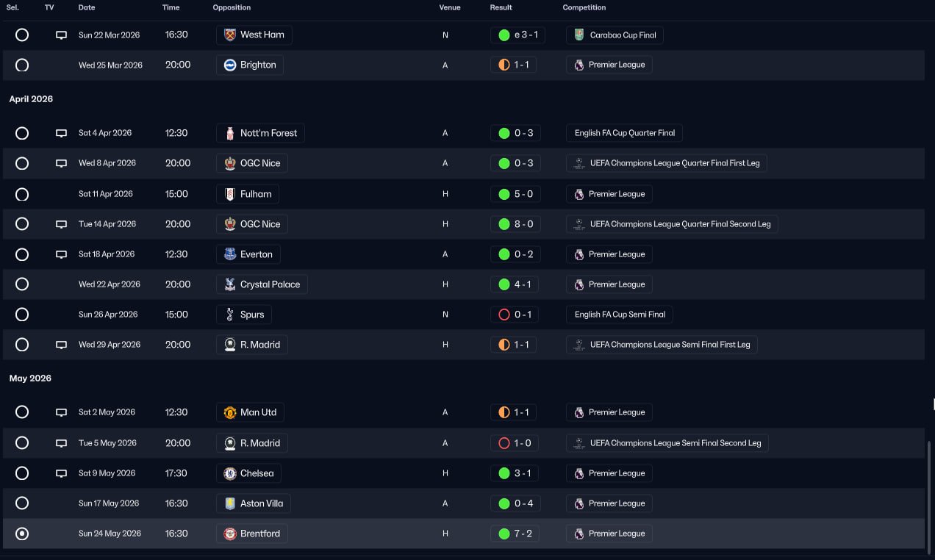Select the Spurs FA Cup semi final radio button
Screen dimensions: 935x560
(22, 315)
